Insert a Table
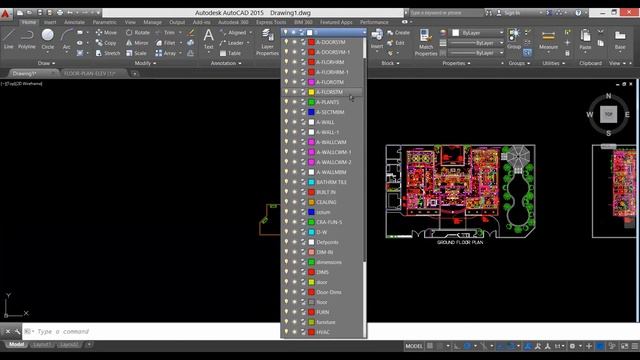Viewport: 640px width, 360px height. click(230, 53)
